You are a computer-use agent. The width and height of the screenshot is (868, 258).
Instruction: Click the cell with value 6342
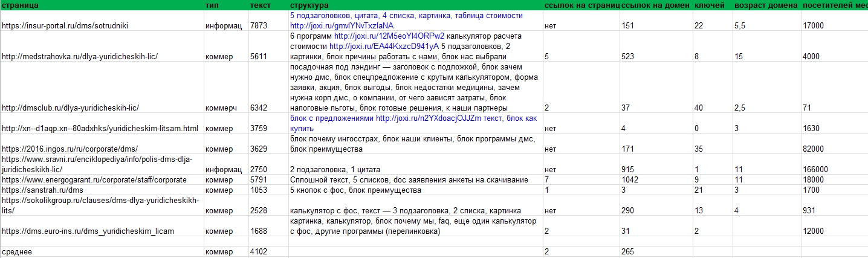[268, 87]
